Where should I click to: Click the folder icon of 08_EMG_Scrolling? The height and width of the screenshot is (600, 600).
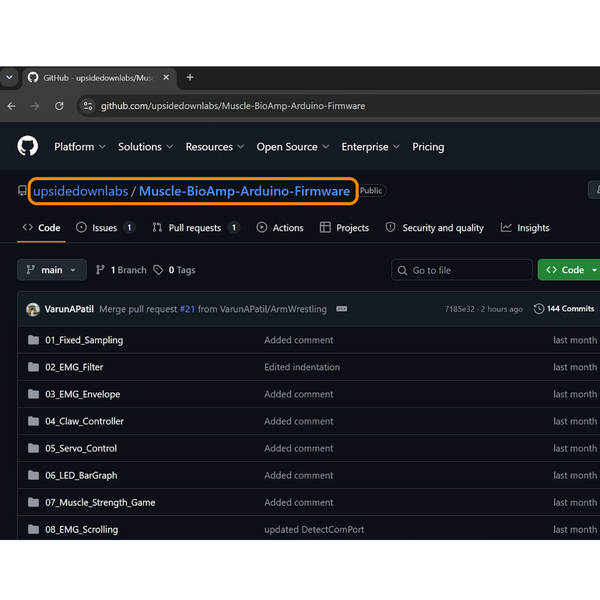tap(33, 529)
